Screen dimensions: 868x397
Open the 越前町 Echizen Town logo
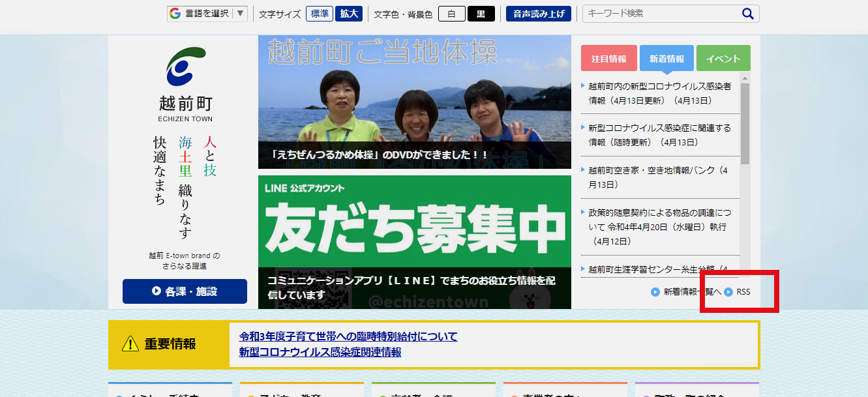click(x=185, y=84)
